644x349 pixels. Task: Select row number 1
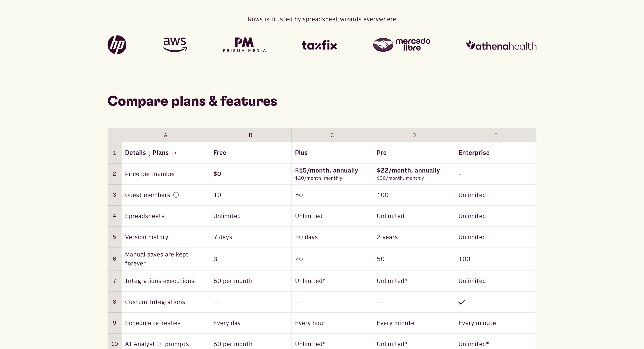(x=115, y=153)
